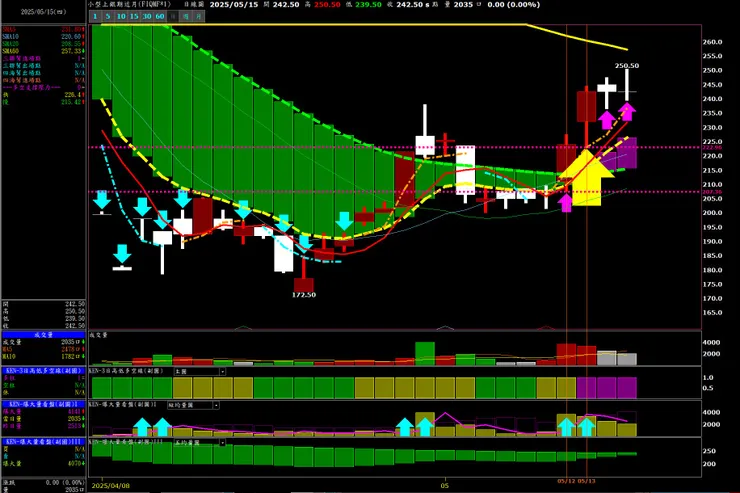The height and width of the screenshot is (493, 740).
Task: Click the SMA20 indicator value row
Action: (43, 43)
